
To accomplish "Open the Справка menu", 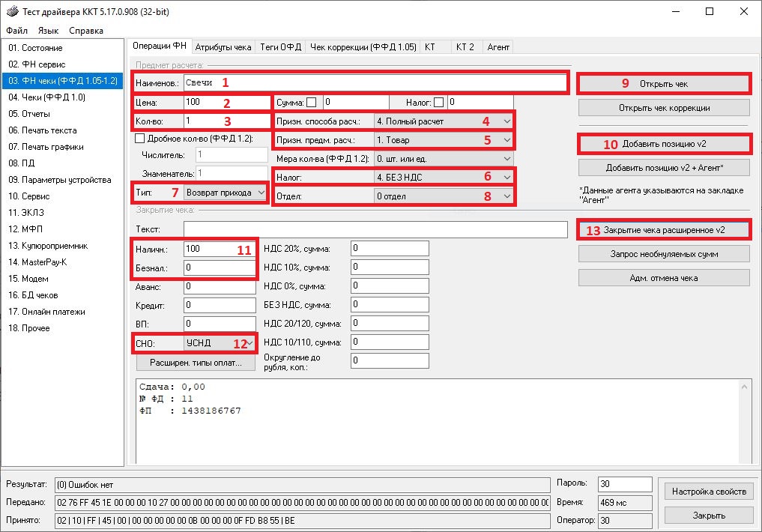I will pyautogui.click(x=86, y=31).
